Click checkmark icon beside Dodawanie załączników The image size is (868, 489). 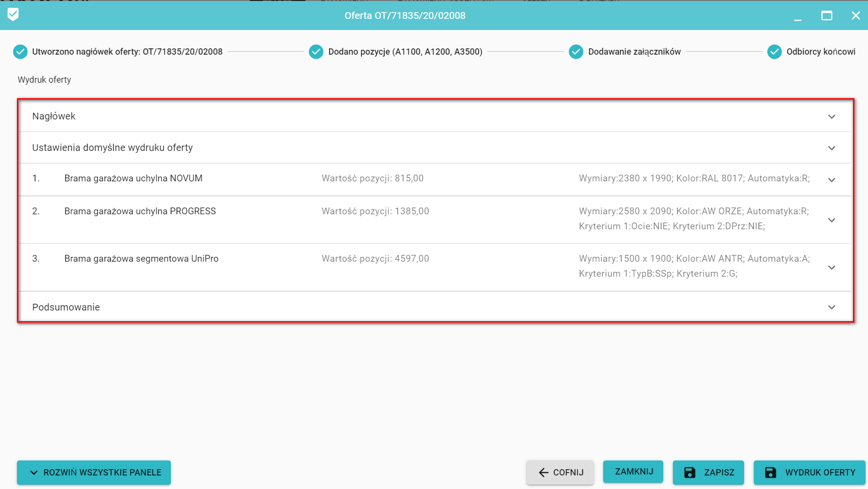[x=576, y=52]
